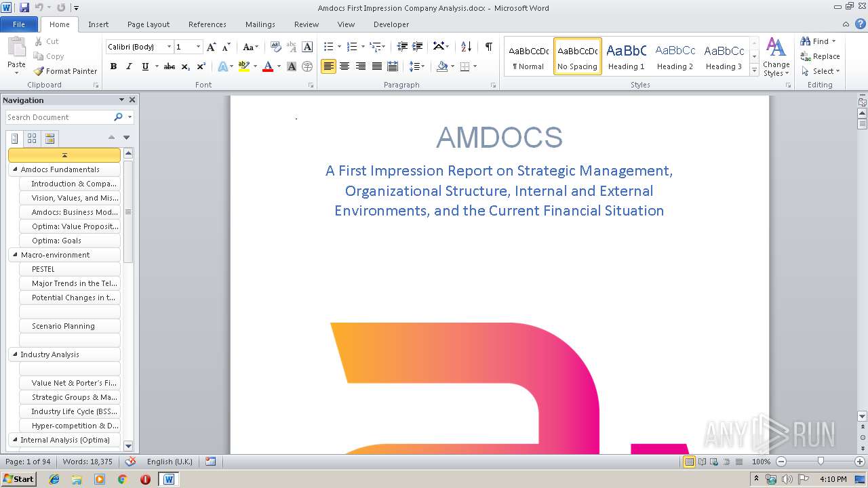Browse pages thumbnails view in Navigation pane
Screen dimensions: 868x488
point(32,138)
